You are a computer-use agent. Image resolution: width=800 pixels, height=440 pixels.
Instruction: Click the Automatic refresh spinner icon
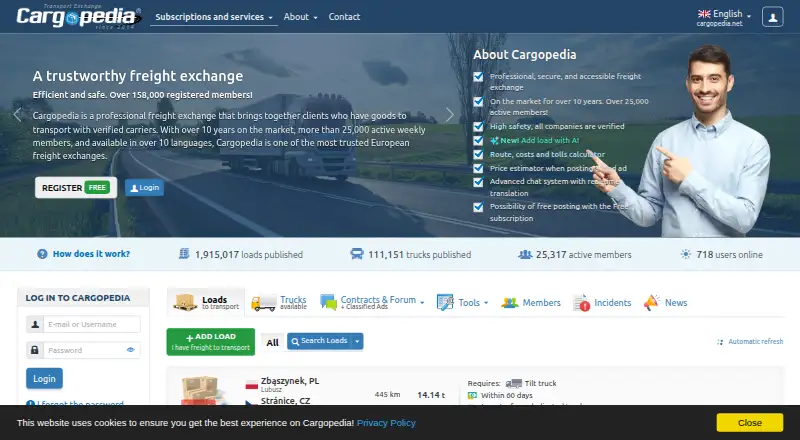[x=720, y=342]
